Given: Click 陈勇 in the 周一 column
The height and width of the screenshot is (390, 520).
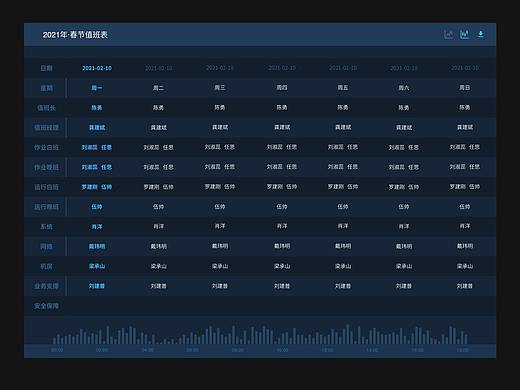Looking at the screenshot, I should [97, 108].
